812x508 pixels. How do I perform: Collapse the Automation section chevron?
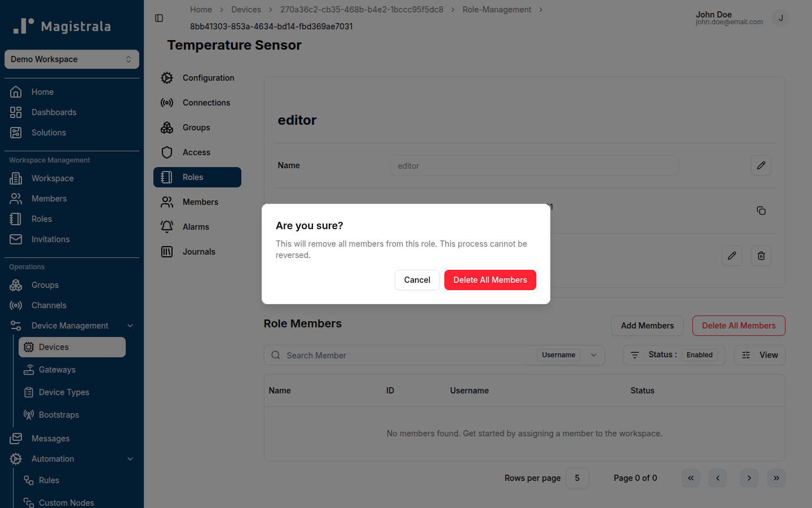tap(130, 459)
